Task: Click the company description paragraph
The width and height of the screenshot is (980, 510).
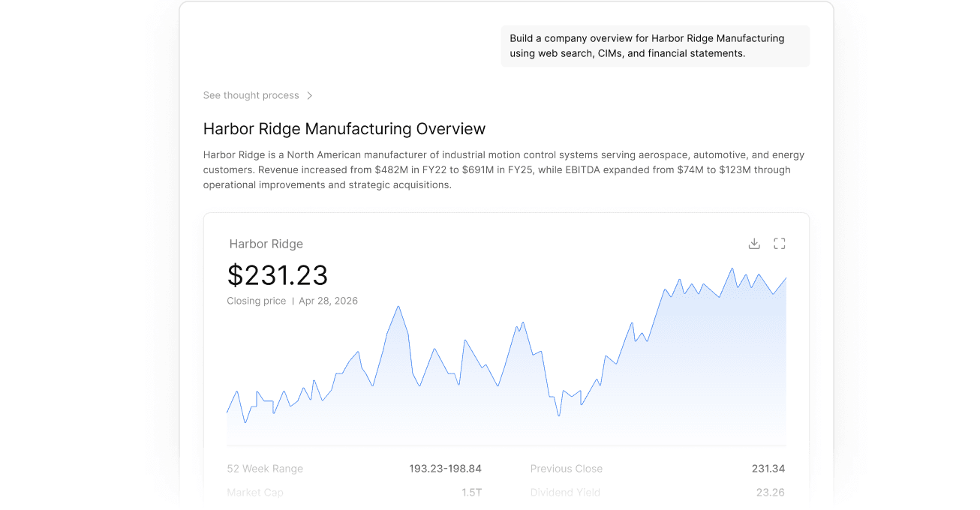Action: [x=504, y=170]
